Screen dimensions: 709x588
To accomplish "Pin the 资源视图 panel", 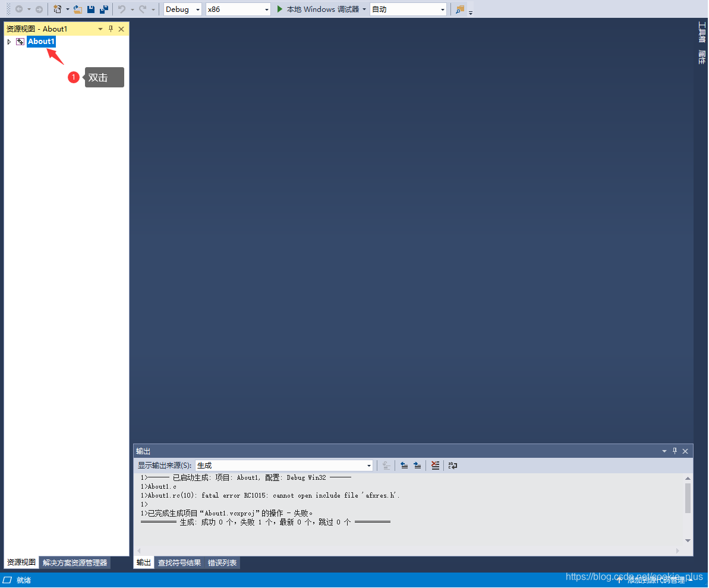I will pos(111,28).
